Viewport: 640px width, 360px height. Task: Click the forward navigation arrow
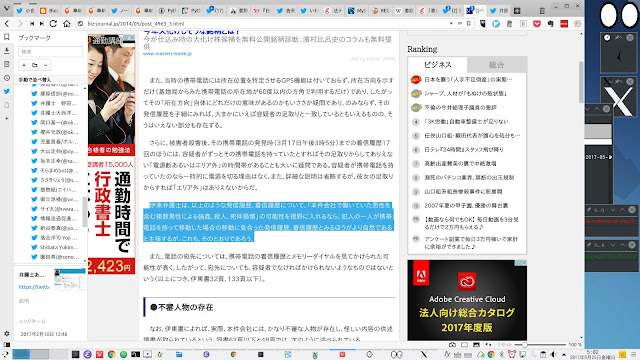(x=20, y=24)
